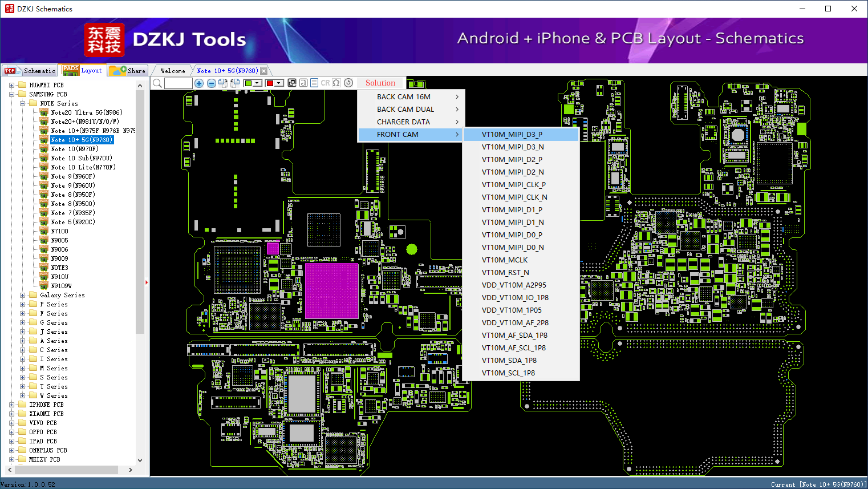Screen dimensions: 868x489
Task: Expand the Galaxy Series tree node
Action: (x=23, y=295)
